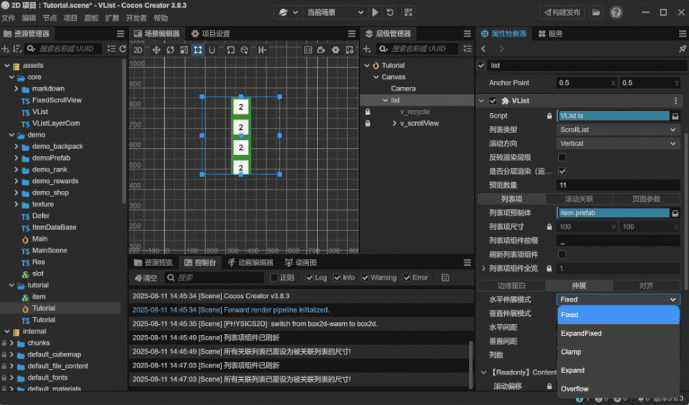The image size is (689, 405).
Task: Switch to 服务 tab
Action: (x=550, y=34)
